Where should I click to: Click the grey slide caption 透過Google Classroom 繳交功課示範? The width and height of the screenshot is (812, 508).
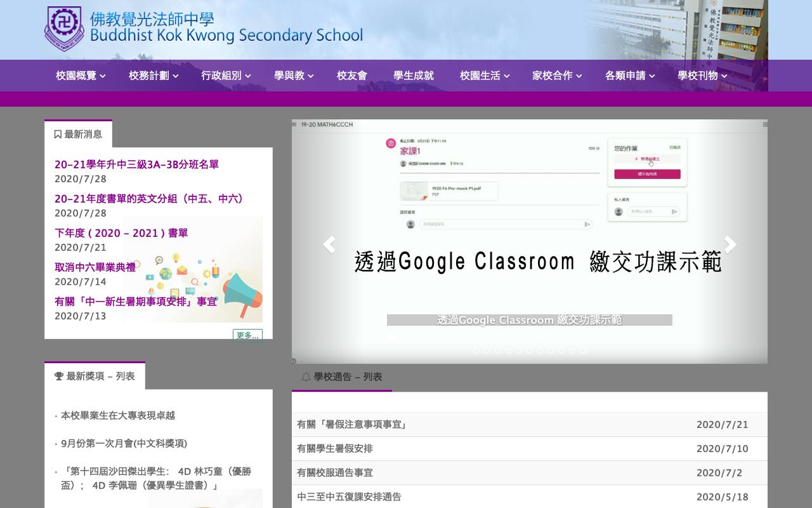[x=530, y=320]
